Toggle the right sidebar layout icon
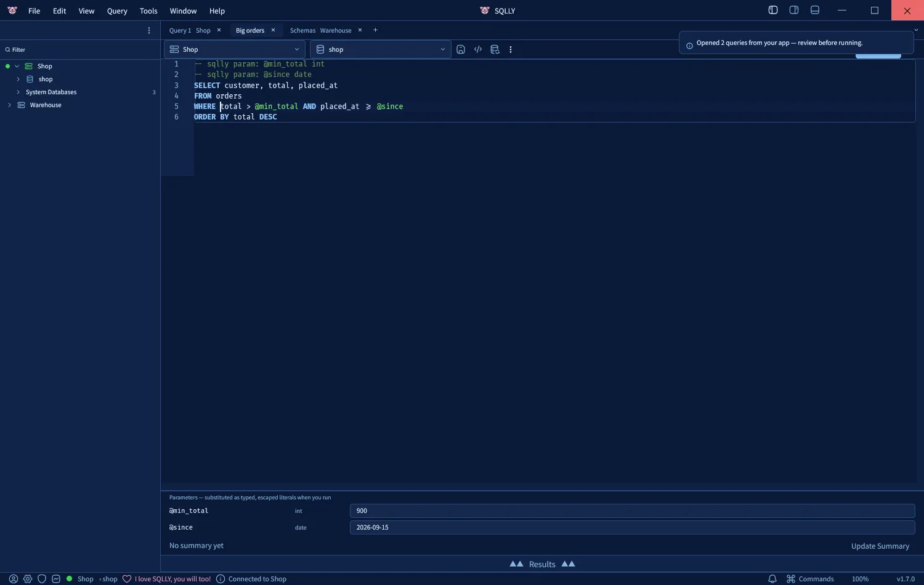The width and height of the screenshot is (924, 585). (794, 10)
